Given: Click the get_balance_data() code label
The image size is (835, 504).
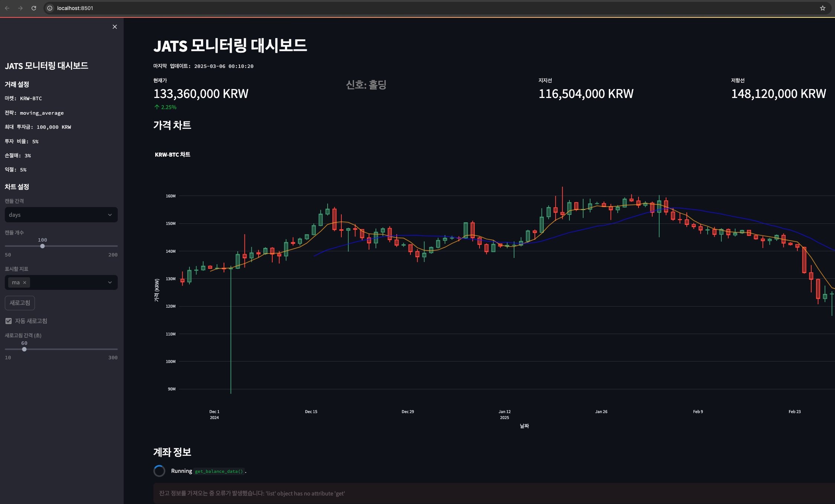Looking at the screenshot, I should coord(219,471).
